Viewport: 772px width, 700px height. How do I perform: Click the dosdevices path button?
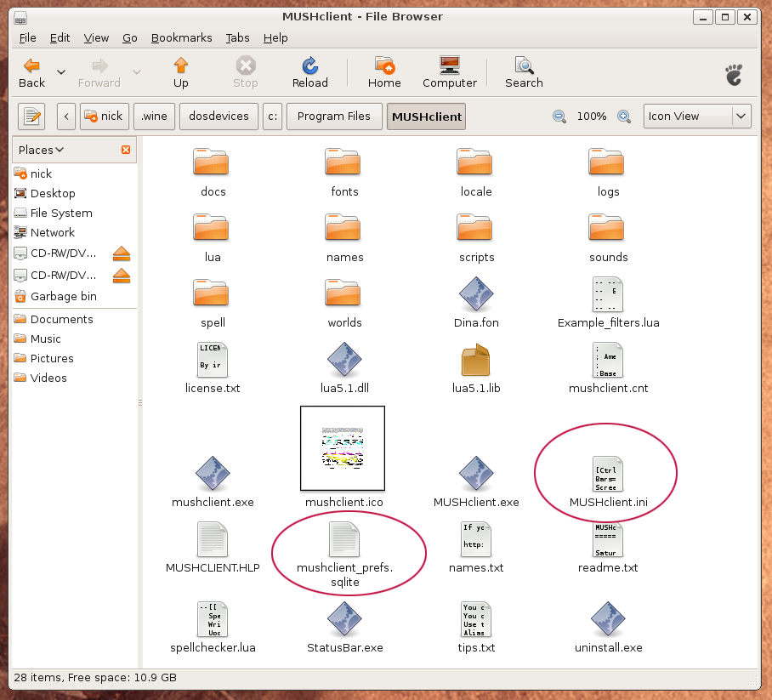(219, 117)
